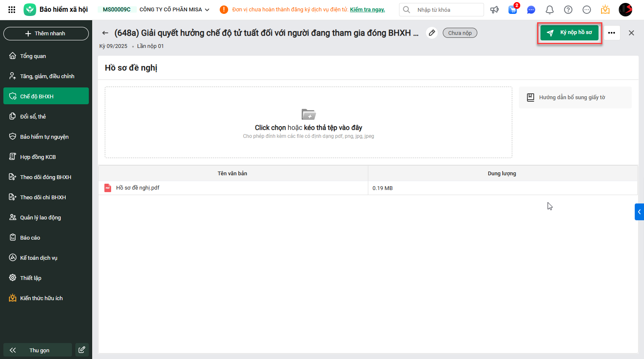This screenshot has width=644, height=359.
Task: Open Bảo hiểm tự nguyện sidebar item
Action: click(46, 137)
